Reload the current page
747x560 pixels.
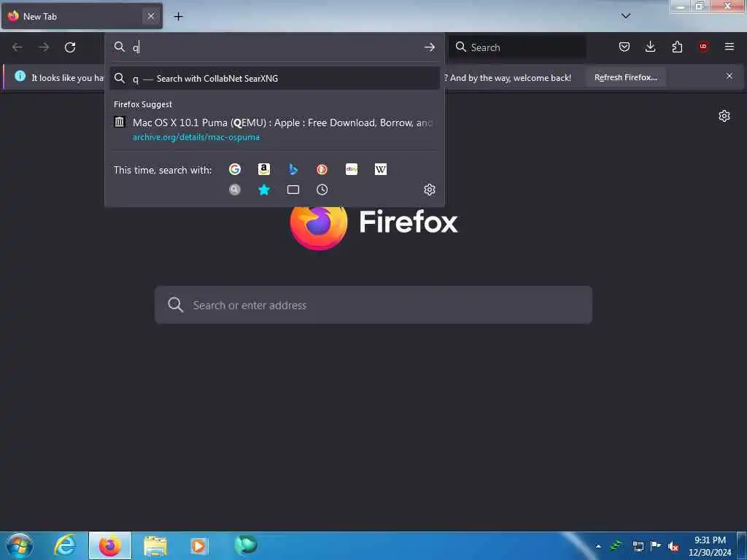pyautogui.click(x=70, y=47)
